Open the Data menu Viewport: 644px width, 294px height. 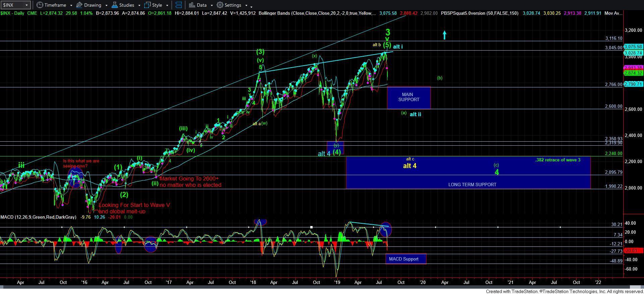coord(201,5)
